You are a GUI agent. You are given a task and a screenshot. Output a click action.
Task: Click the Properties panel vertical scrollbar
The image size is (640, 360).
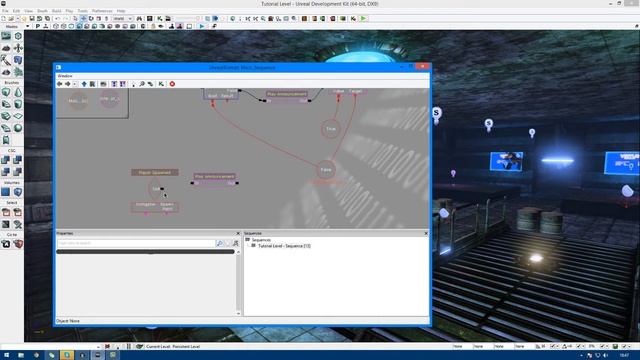click(x=238, y=282)
